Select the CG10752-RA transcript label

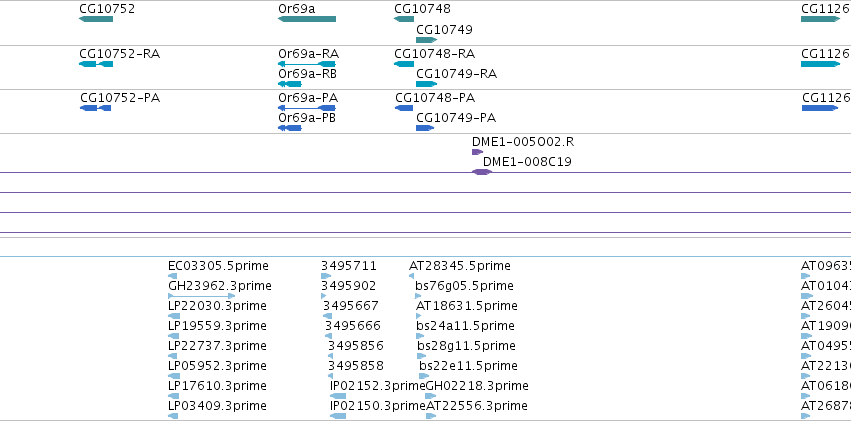click(x=119, y=54)
